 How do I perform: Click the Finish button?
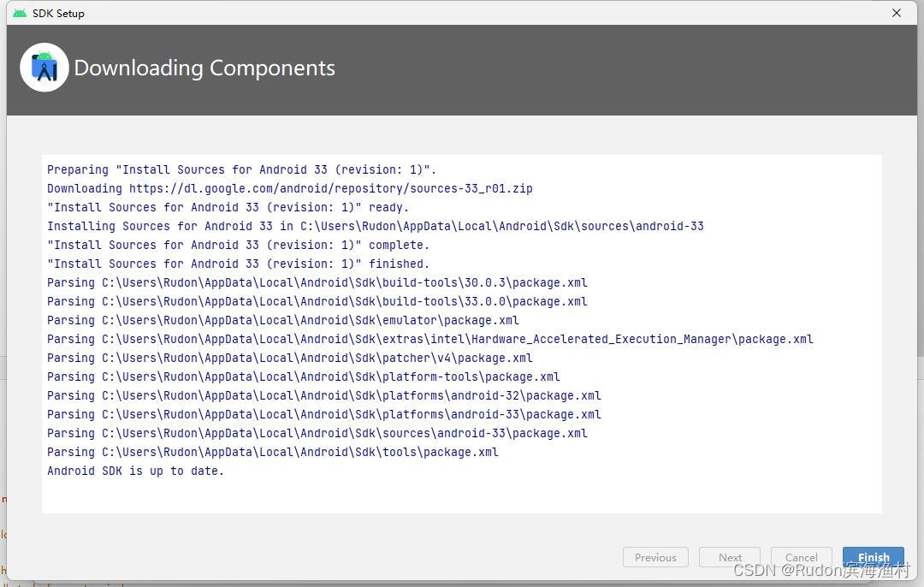point(873,557)
